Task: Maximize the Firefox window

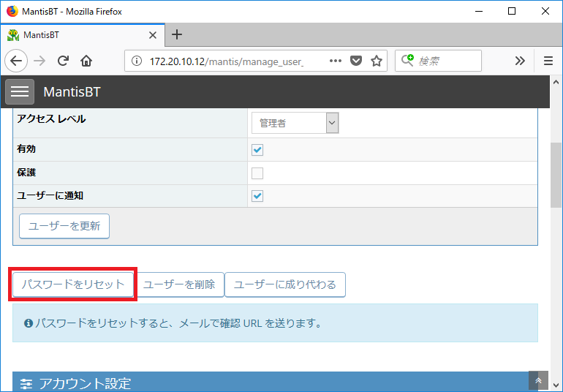Action: click(512, 11)
